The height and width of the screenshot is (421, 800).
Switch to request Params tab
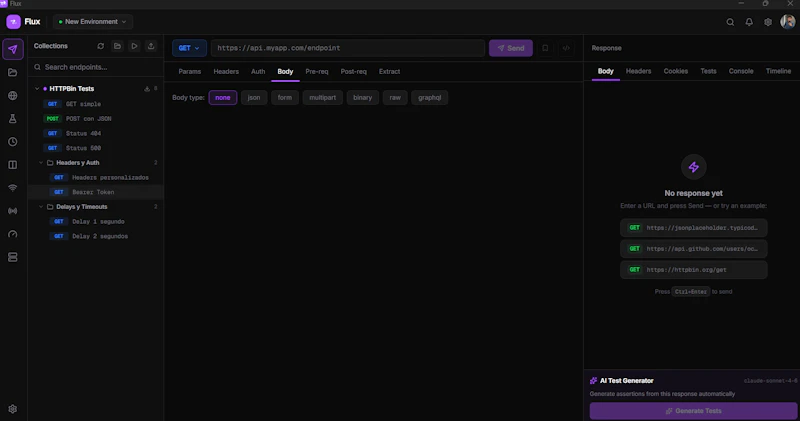coord(190,71)
